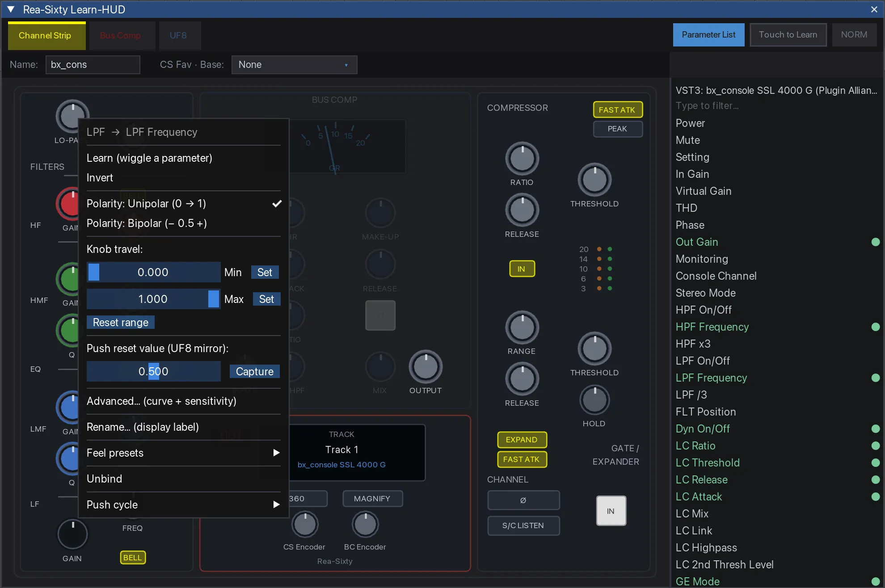Image resolution: width=885 pixels, height=588 pixels.
Task: Click the green dot next to Out Gain
Action: pyautogui.click(x=876, y=242)
